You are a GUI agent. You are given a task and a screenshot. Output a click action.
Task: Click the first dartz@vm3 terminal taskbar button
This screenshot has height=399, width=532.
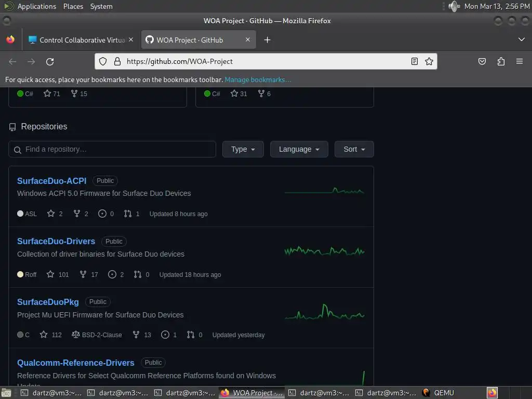51,393
